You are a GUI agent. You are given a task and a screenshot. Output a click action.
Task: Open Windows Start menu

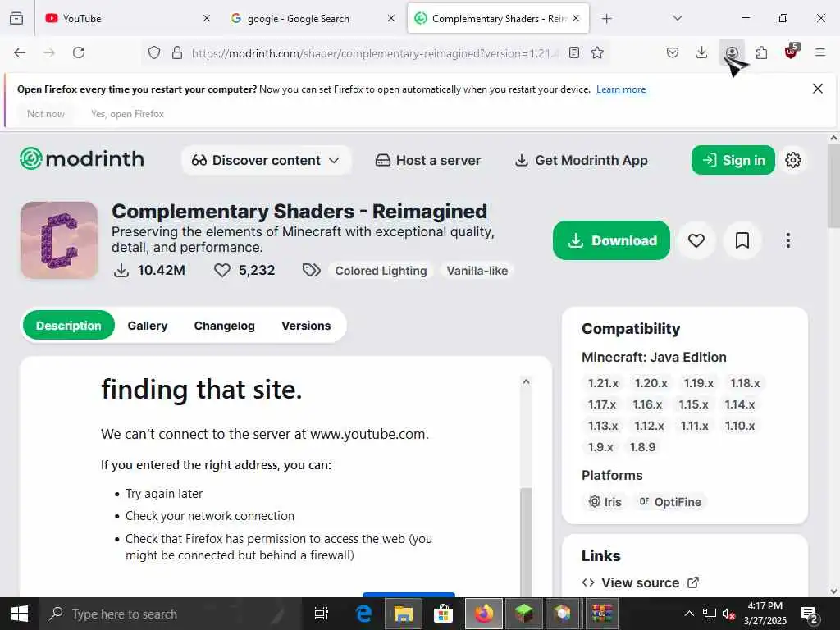[x=20, y=614]
